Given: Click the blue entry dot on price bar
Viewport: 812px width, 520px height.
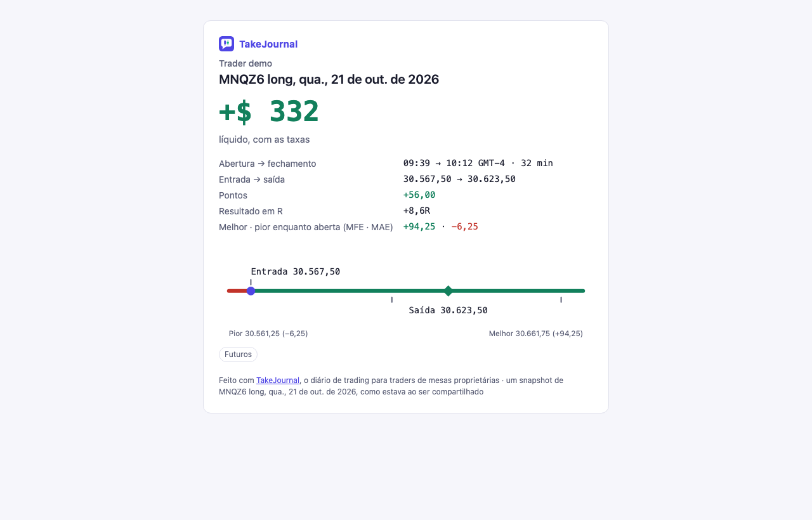Looking at the screenshot, I should (x=251, y=291).
